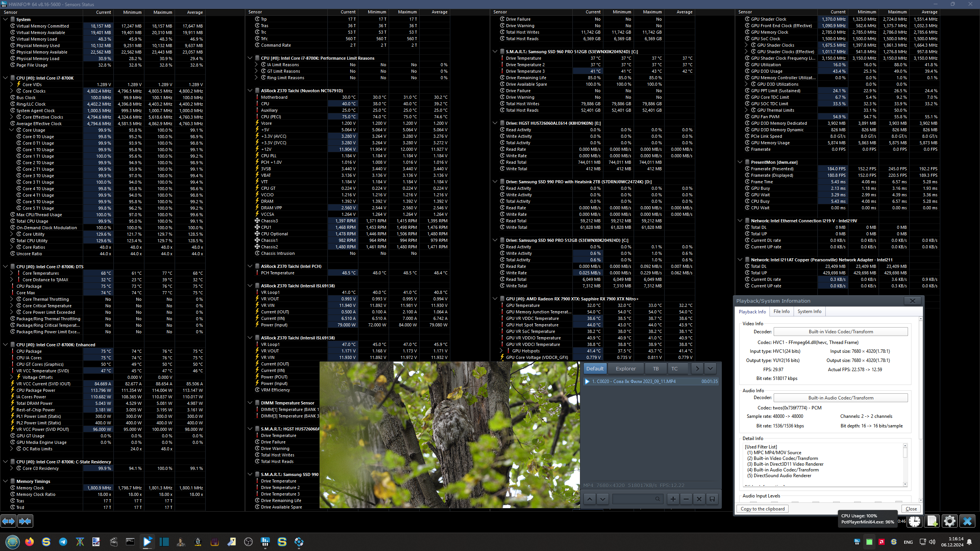Click the Built-in Video Codec/Transform button
The image size is (980, 551).
841,332
